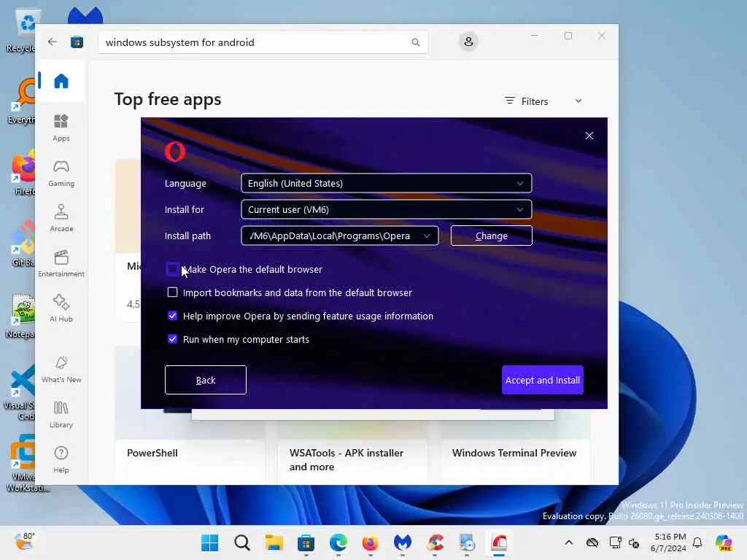Open notifications bell in tray

coord(697,542)
